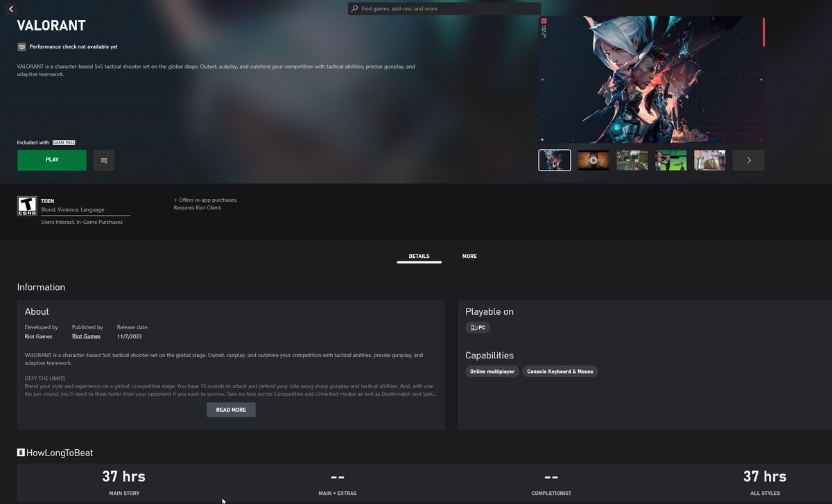Select the third screenshot thumbnail
This screenshot has height=504, width=832.
[x=632, y=160]
